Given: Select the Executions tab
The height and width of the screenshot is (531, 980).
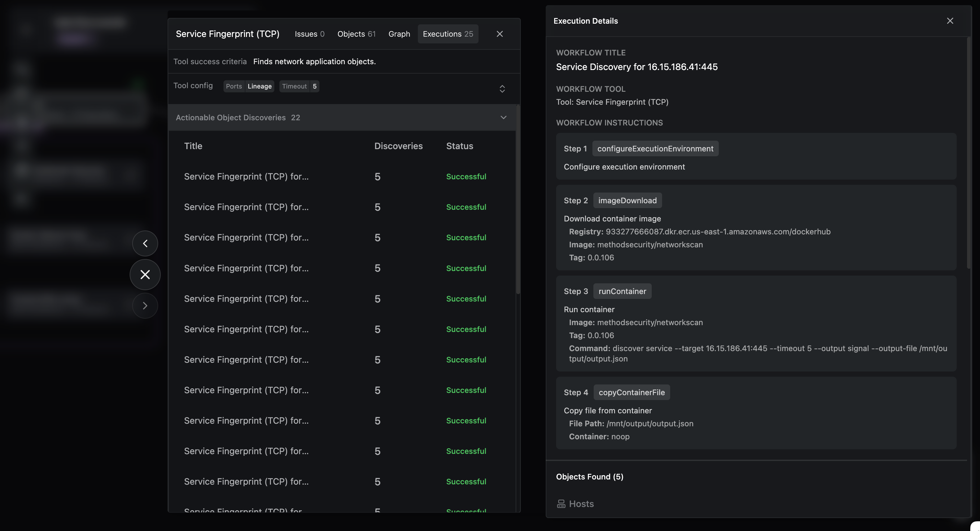Looking at the screenshot, I should tap(448, 34).
